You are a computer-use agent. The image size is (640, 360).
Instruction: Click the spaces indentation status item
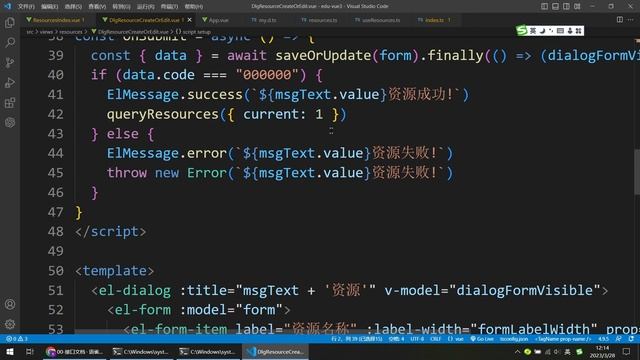(x=396, y=339)
